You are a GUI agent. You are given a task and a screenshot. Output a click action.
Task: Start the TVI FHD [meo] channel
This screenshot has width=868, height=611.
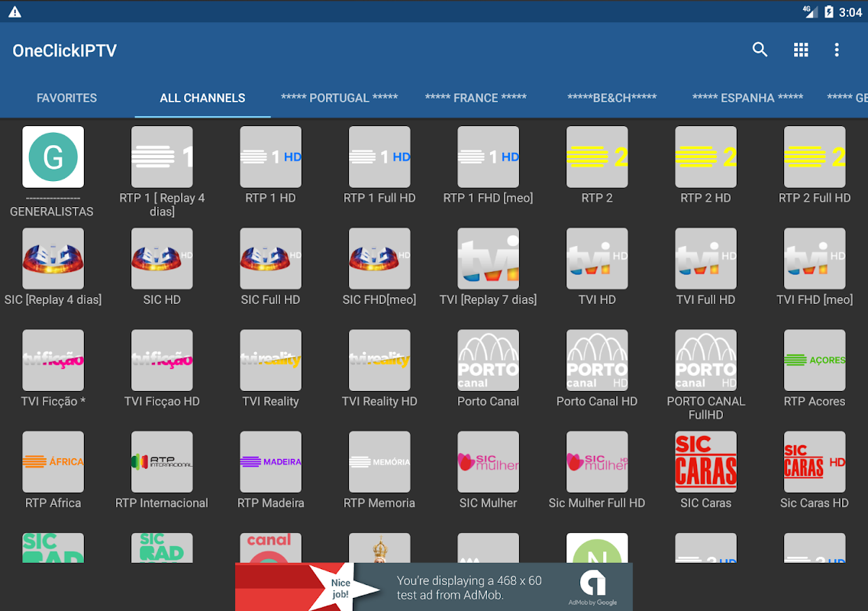coord(815,259)
